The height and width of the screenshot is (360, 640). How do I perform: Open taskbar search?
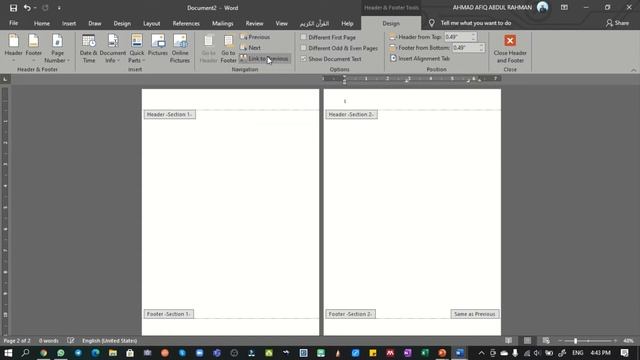tap(25, 353)
